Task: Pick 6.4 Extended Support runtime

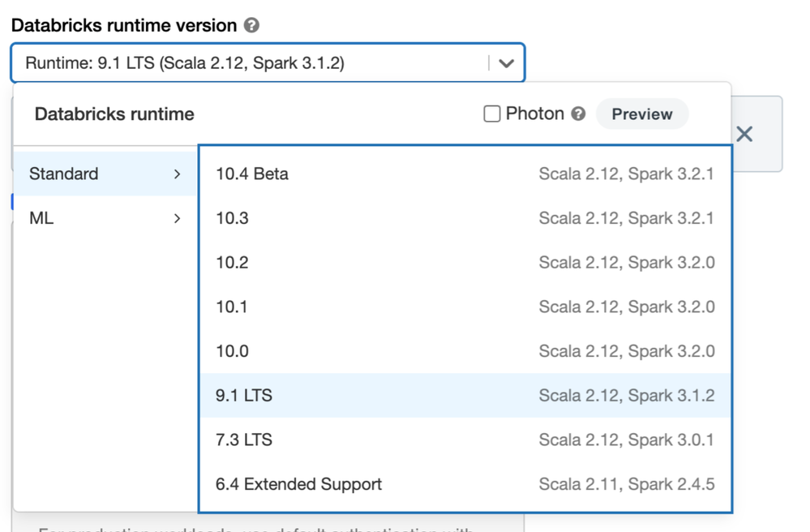Action: click(465, 484)
